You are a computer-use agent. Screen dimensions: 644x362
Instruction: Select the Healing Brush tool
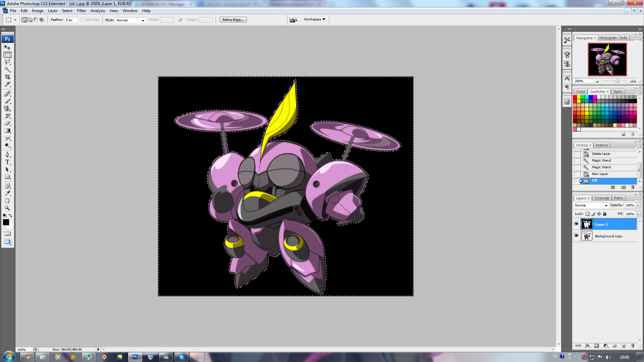pos(7,94)
